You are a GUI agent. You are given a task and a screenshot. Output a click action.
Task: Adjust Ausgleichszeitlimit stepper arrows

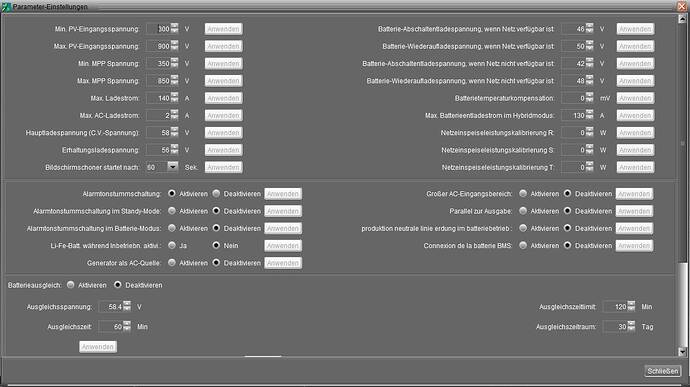pos(631,306)
